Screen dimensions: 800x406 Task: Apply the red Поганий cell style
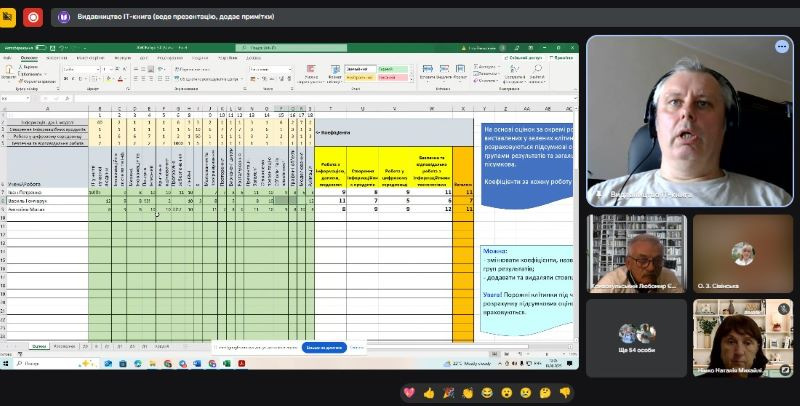click(393, 78)
